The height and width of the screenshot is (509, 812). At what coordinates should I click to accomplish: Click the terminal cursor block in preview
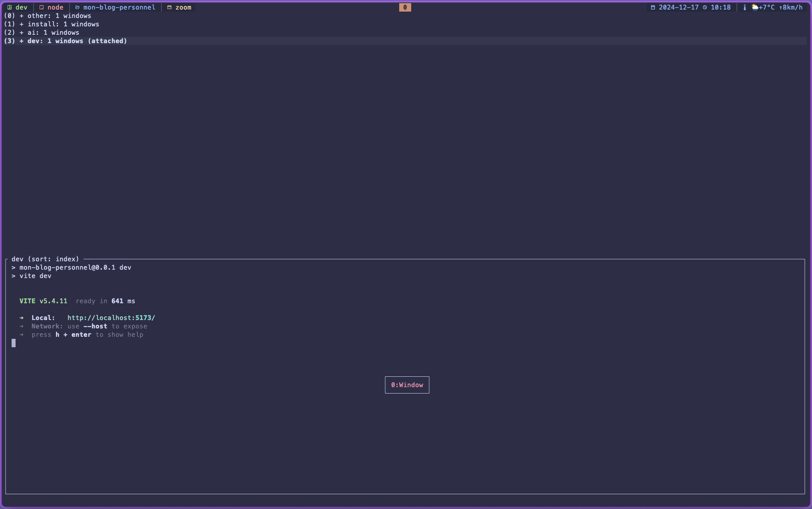click(14, 343)
